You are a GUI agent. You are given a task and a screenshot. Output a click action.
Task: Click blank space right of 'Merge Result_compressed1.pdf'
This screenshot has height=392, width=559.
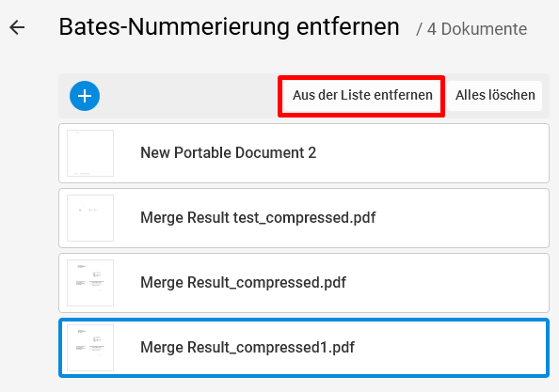(x=451, y=348)
